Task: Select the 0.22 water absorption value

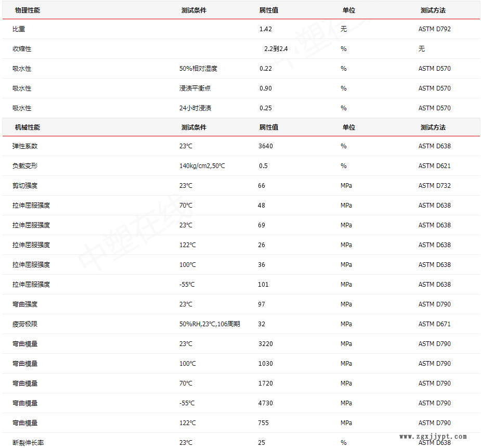Action: (266, 69)
